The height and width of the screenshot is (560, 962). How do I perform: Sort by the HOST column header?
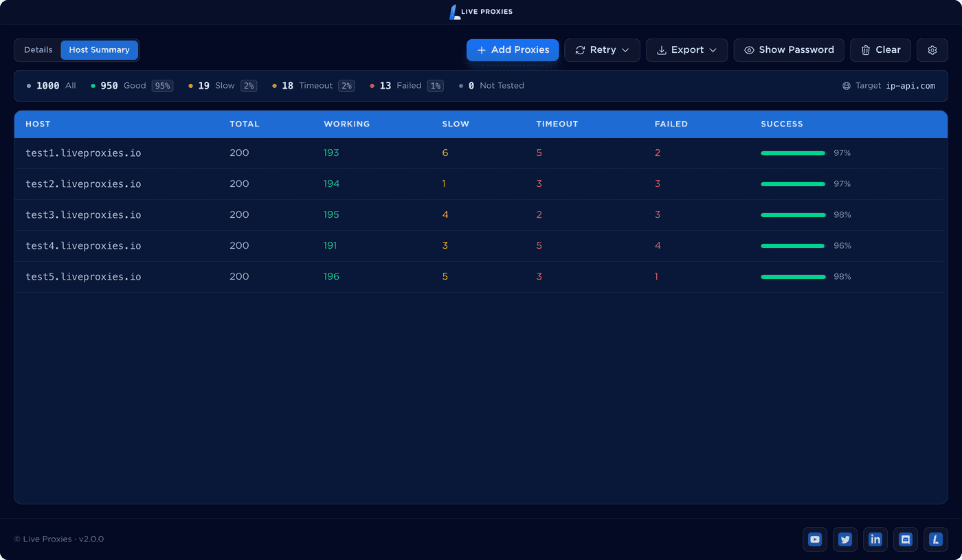[38, 124]
